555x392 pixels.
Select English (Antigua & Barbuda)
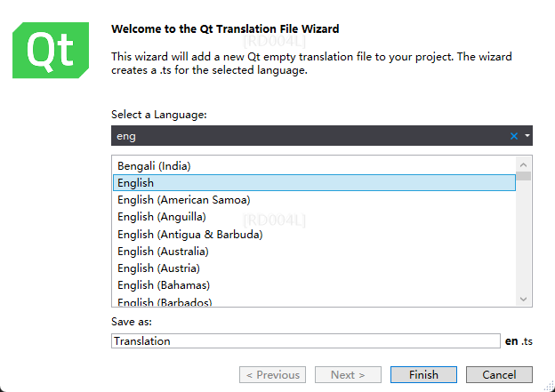pos(190,234)
